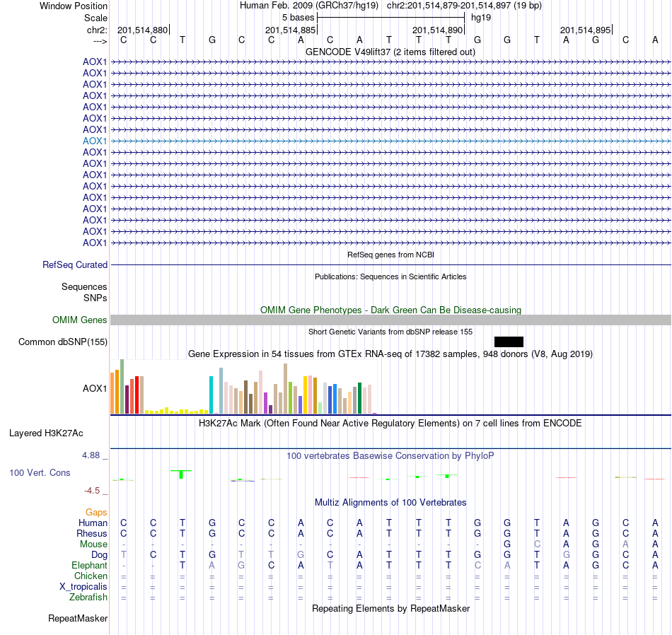This screenshot has width=672, height=635.
Task: Click the chr2:201,514,879-201,514,897 (19 bp) coordinates
Action: (x=464, y=6)
